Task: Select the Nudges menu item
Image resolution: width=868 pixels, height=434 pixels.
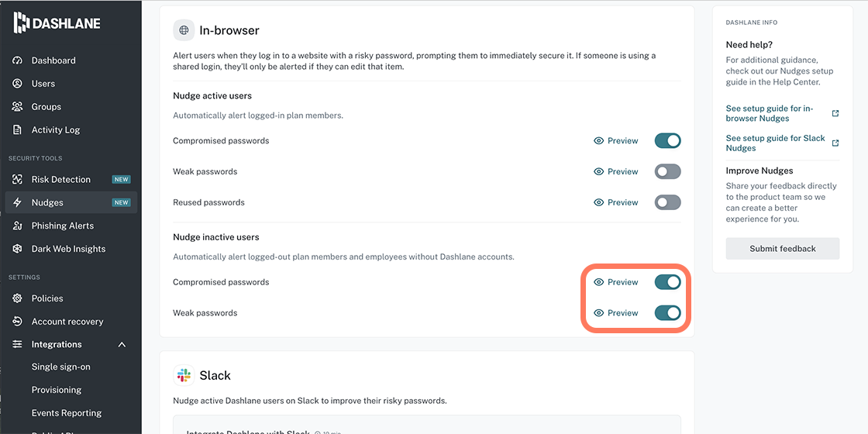Action: click(x=71, y=202)
